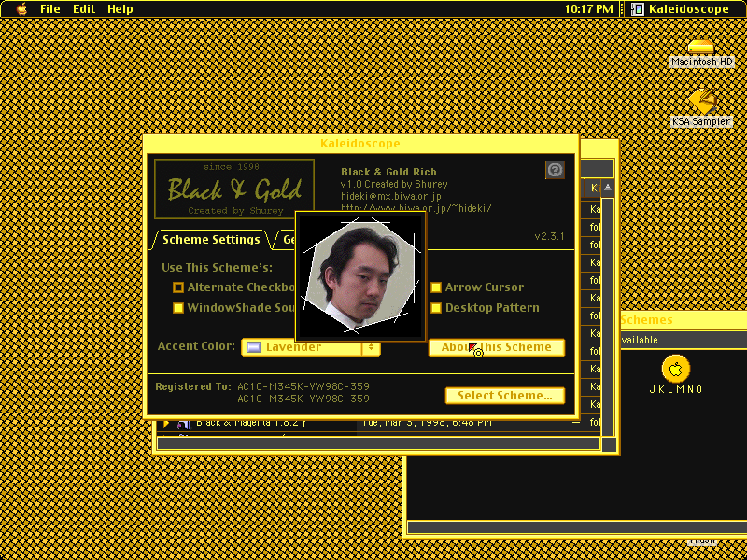The height and width of the screenshot is (560, 747).
Task: Click the Ki… column header in list window
Action: (594, 188)
